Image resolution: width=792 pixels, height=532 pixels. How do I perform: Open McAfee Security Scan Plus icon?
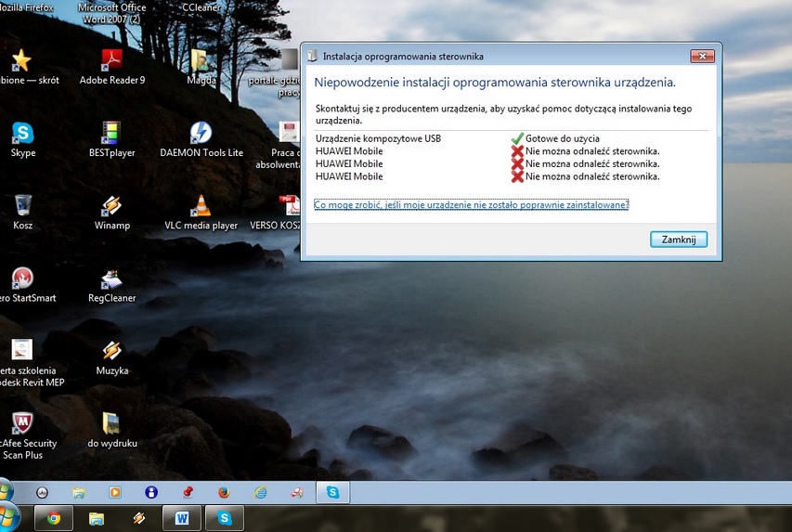pyautogui.click(x=23, y=424)
